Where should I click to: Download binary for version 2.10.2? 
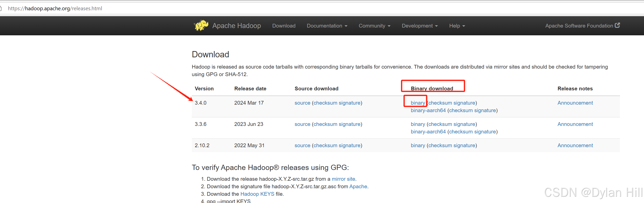pos(418,145)
